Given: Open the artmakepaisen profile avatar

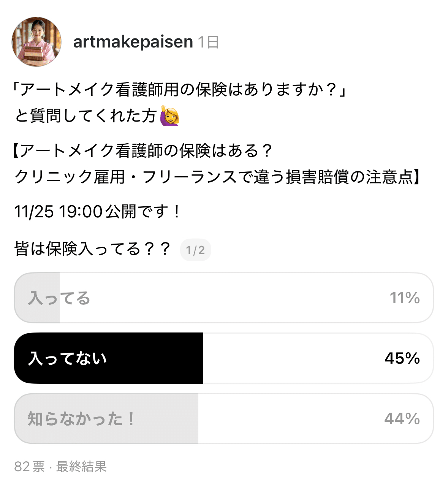Looking at the screenshot, I should (36, 41).
